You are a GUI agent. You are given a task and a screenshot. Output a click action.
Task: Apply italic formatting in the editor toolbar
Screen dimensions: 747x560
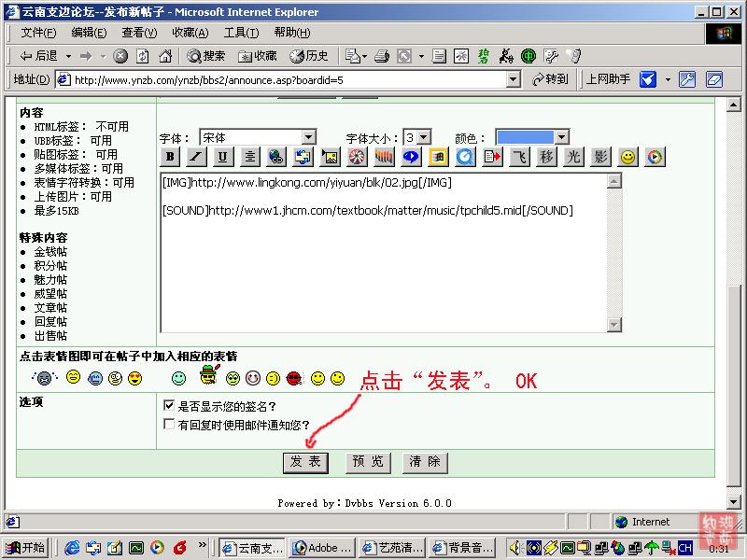pyautogui.click(x=196, y=157)
